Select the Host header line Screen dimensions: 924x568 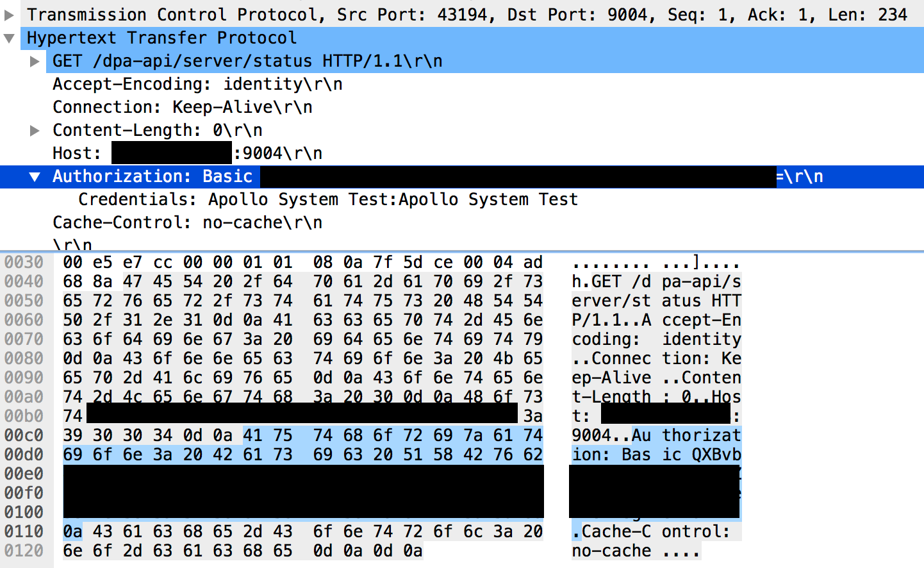click(77, 154)
